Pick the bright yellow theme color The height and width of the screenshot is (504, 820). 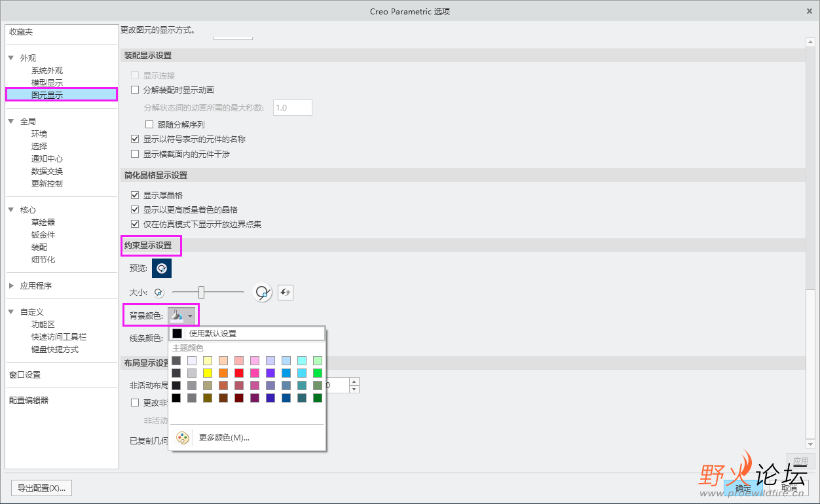coord(208,372)
